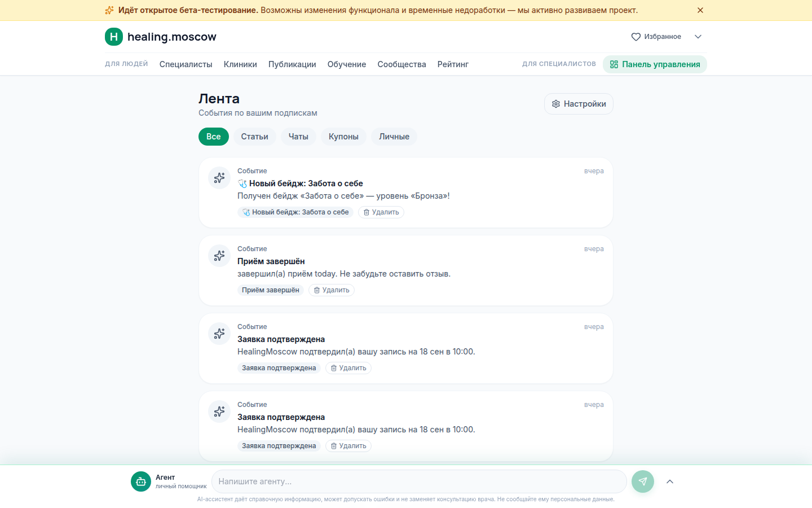Open Избранное favorites
The height and width of the screenshot is (508, 812).
656,37
